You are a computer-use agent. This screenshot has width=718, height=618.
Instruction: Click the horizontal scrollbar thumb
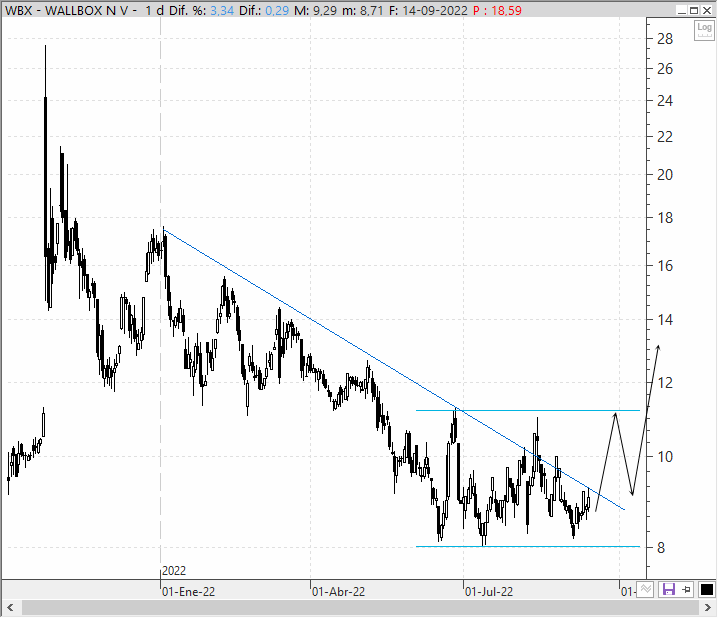coord(361,608)
